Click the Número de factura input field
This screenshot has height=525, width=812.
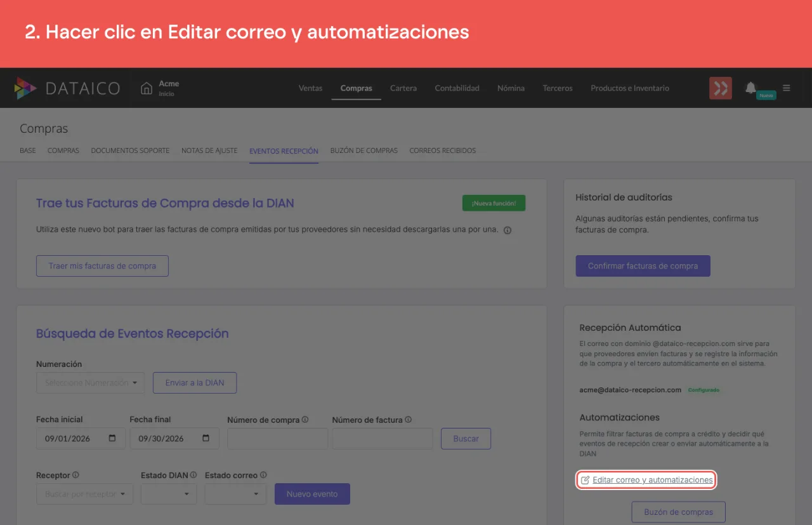click(383, 439)
